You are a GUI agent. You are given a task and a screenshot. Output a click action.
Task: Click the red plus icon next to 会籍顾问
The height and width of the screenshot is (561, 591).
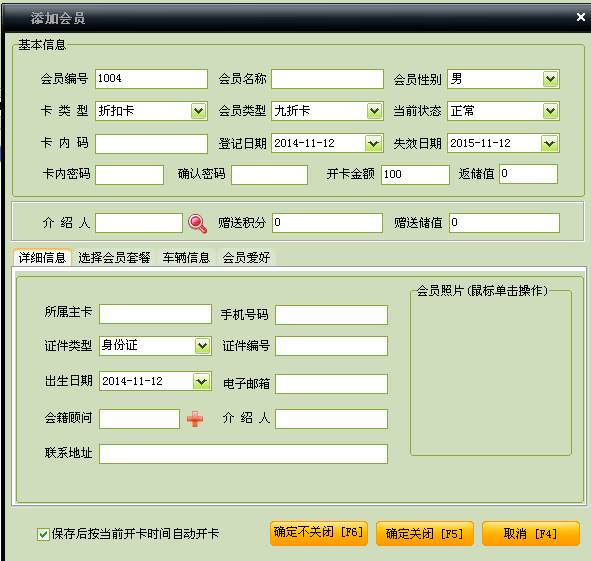[195, 419]
